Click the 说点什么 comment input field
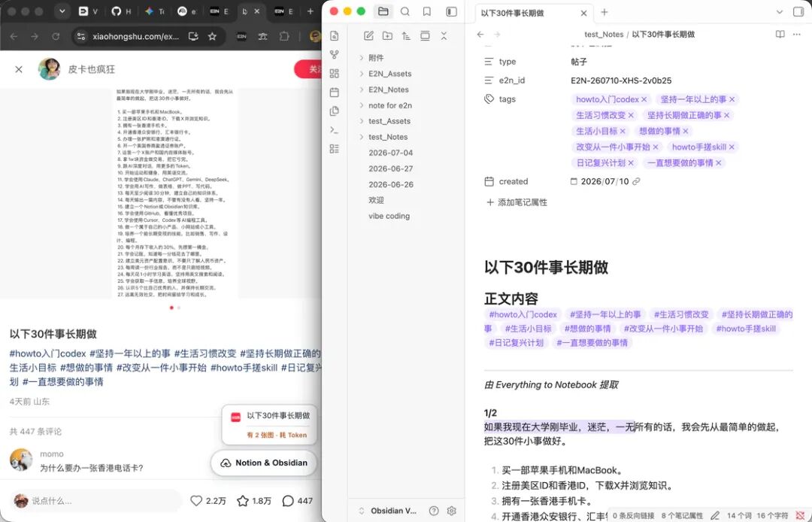Screen dimensions: 812x522 click(97, 501)
